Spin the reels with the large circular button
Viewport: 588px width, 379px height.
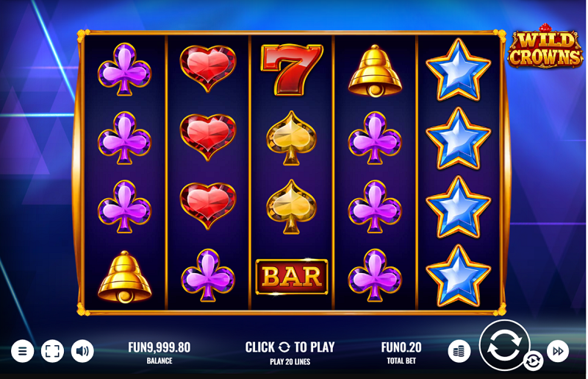coord(503,345)
